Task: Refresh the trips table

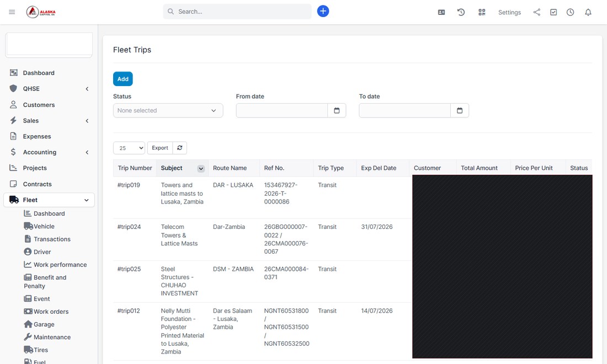Action: point(180,148)
